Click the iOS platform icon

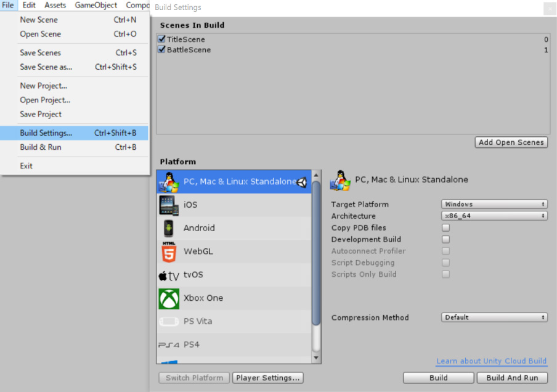[x=169, y=205]
